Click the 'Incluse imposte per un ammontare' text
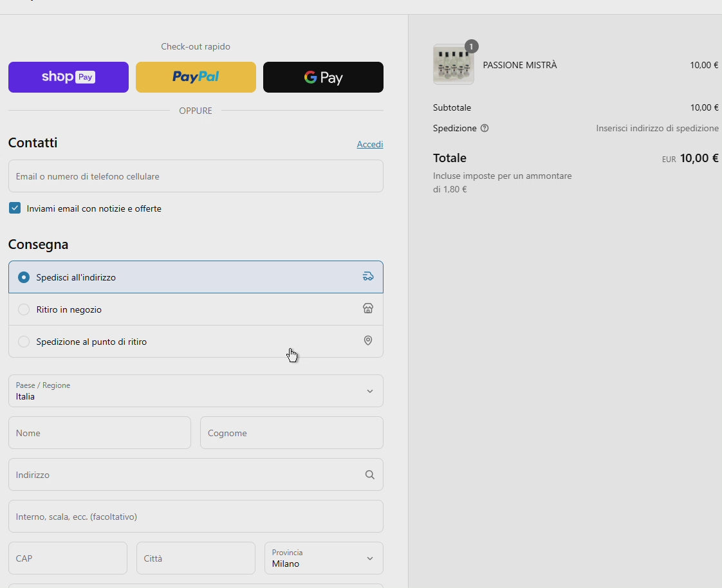The height and width of the screenshot is (588, 722). click(503, 176)
